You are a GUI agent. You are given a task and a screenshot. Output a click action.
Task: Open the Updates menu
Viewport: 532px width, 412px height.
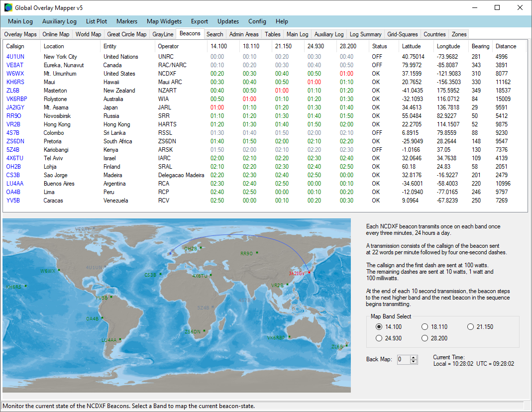228,21
